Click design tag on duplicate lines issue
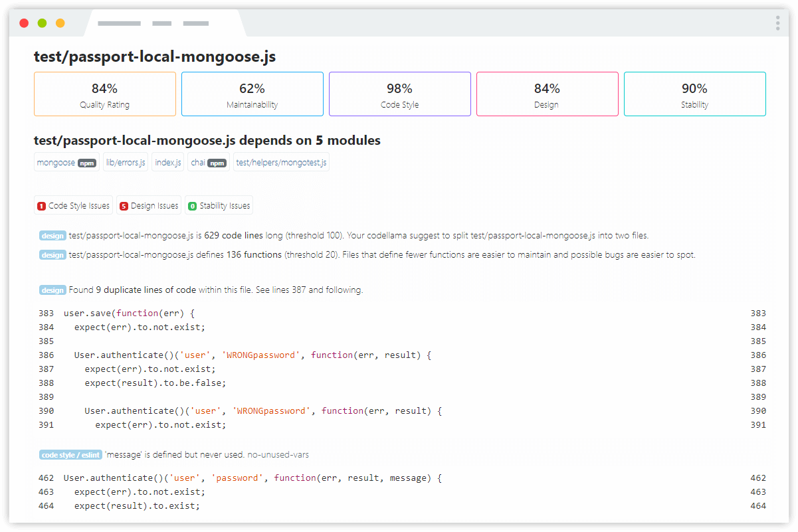Screen dimensions: 798x532 52,290
